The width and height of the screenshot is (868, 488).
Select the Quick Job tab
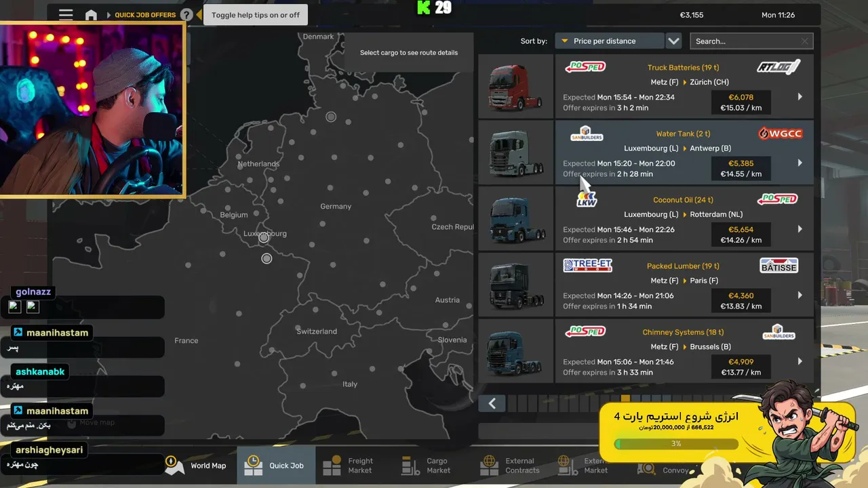(x=276, y=466)
